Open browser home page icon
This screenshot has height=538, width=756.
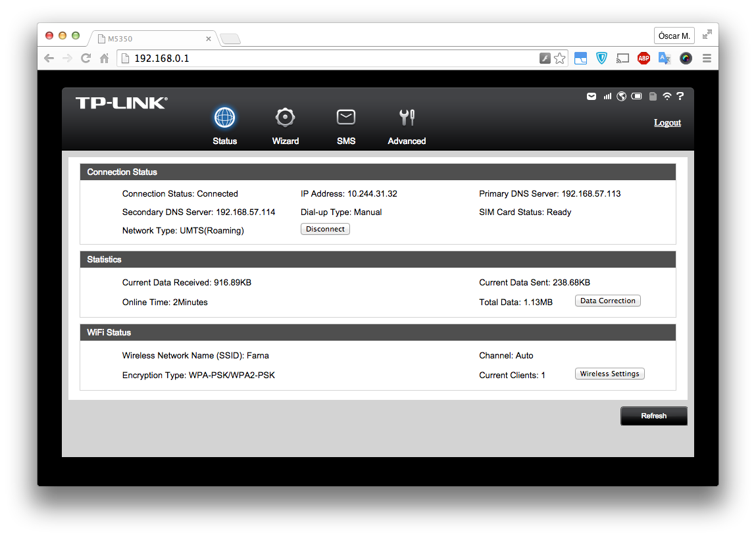coord(104,59)
